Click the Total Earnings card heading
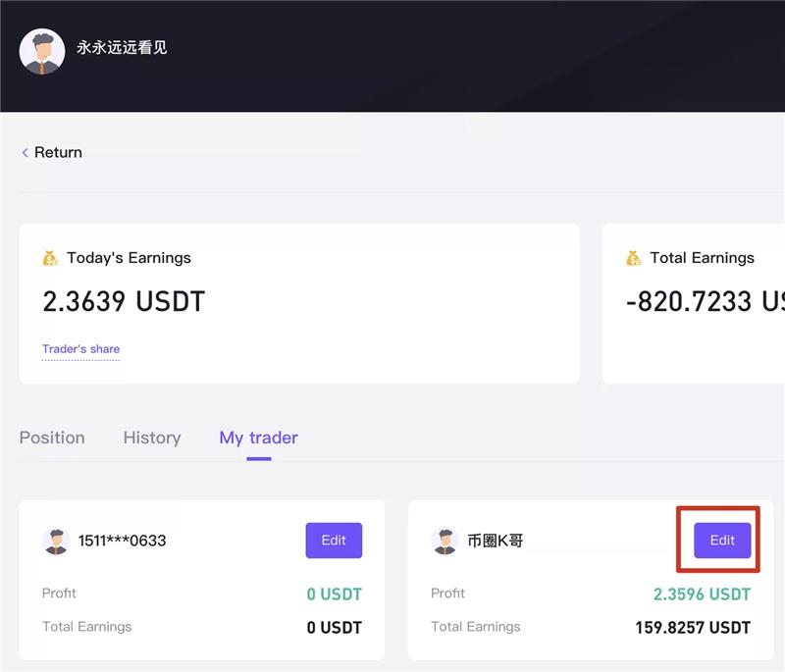The height and width of the screenshot is (672, 785). point(702,258)
